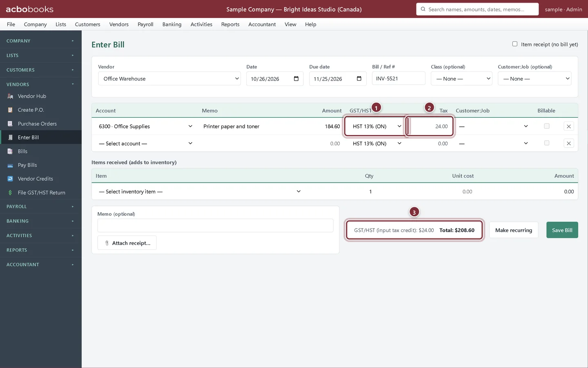This screenshot has height=368, width=588.
Task: Open the Accountant menu in menu bar
Action: point(262,24)
